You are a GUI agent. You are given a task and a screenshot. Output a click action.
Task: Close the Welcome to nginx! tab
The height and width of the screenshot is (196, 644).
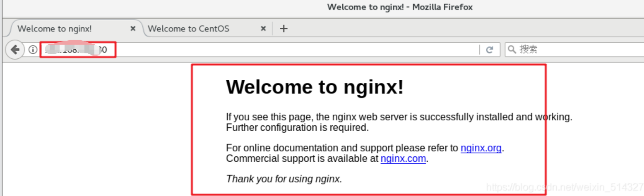pyautogui.click(x=133, y=29)
